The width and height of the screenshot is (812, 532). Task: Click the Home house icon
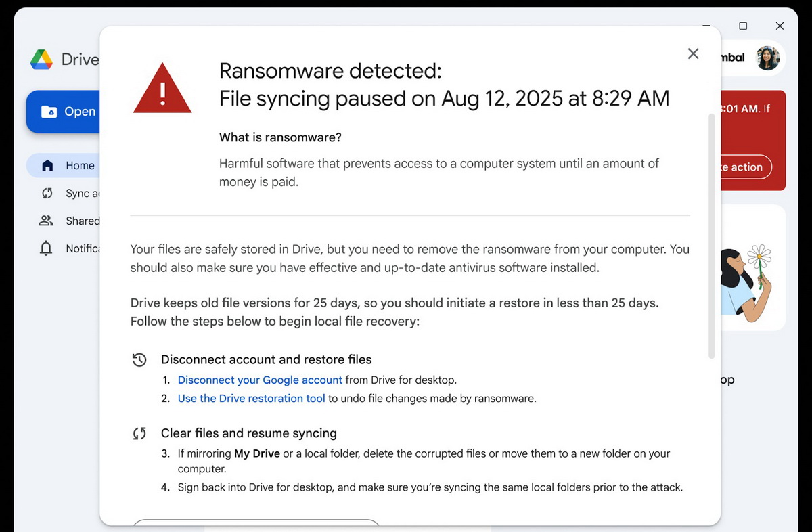tap(46, 165)
